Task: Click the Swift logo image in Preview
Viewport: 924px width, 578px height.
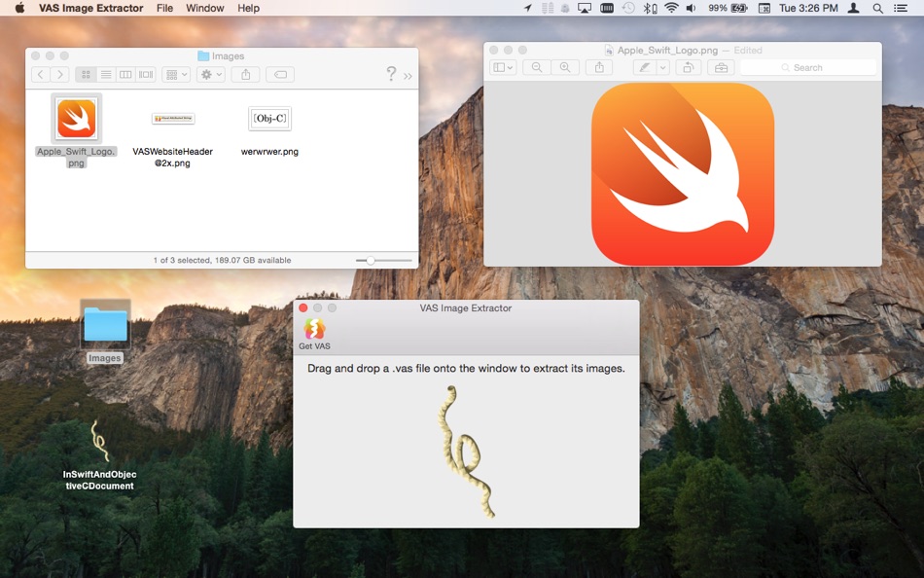Action: 683,174
